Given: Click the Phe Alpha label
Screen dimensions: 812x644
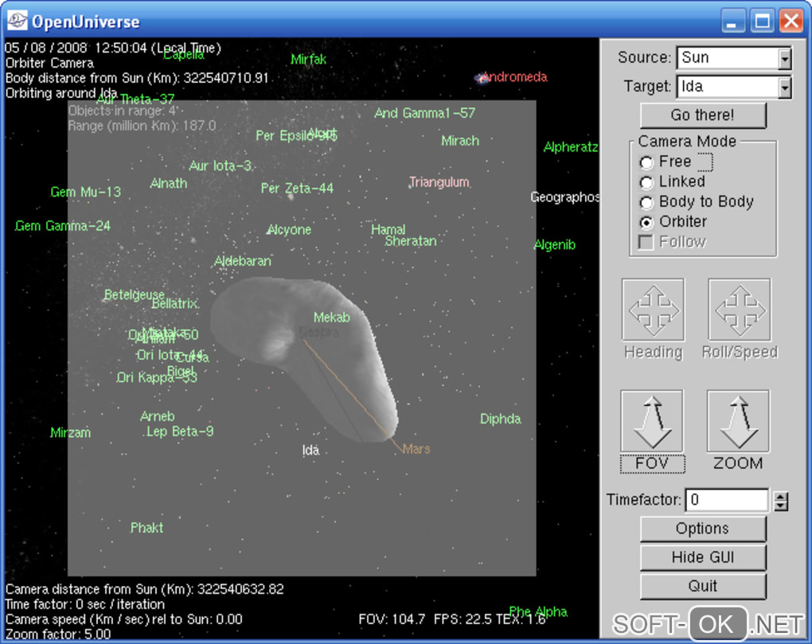Looking at the screenshot, I should pos(538,612).
